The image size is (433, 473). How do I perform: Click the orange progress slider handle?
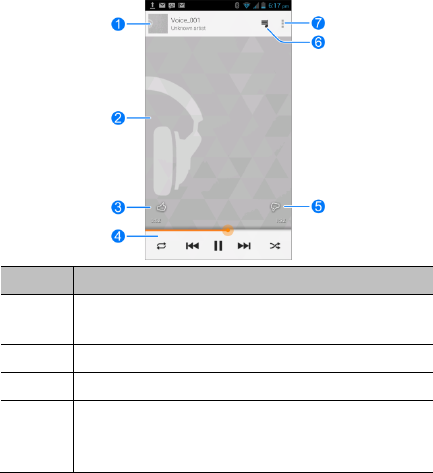tap(228, 230)
